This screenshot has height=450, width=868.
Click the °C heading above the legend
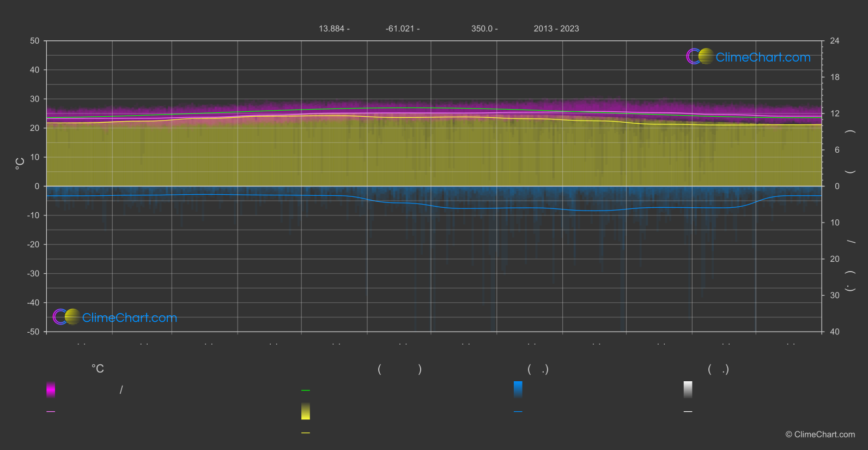coord(98,369)
